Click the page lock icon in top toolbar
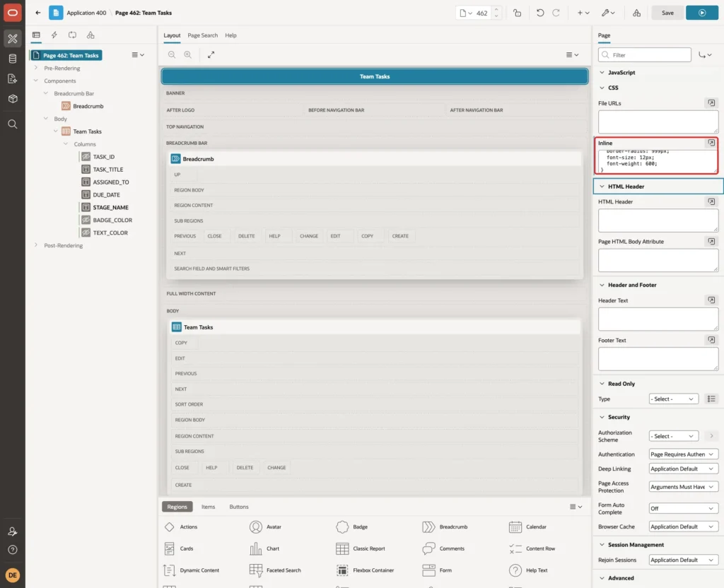 tap(517, 13)
